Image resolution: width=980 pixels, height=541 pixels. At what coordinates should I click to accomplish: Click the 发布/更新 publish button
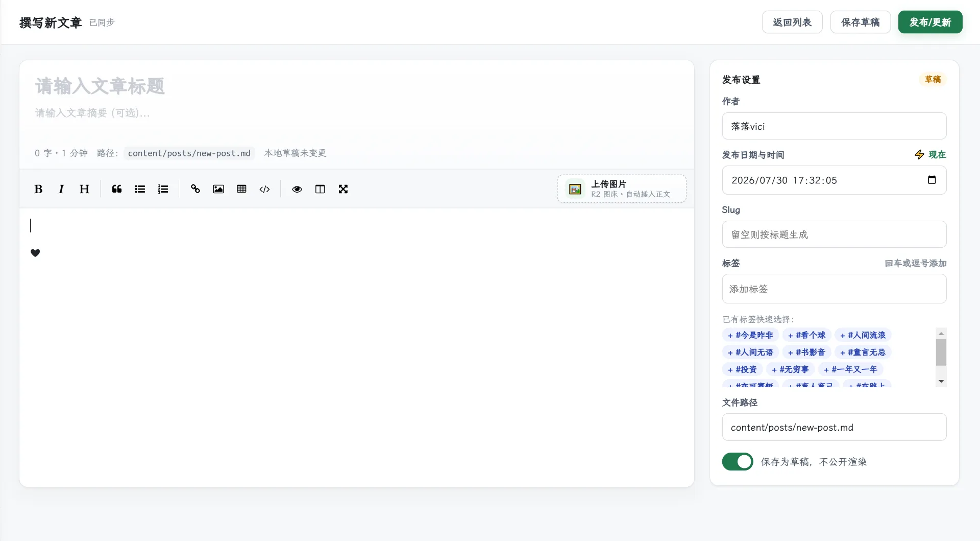point(930,22)
